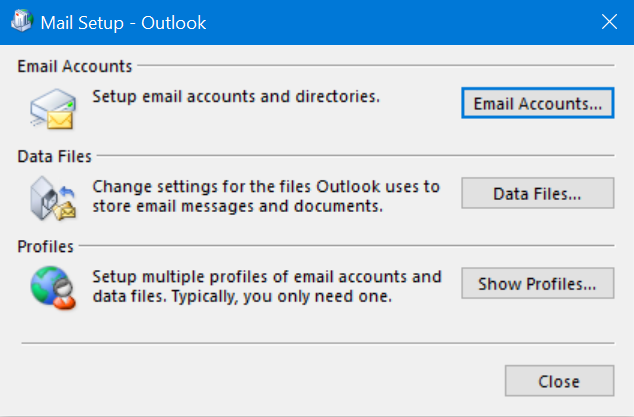The width and height of the screenshot is (634, 417).
Task: Close the dialog with the title bar X
Action: pyautogui.click(x=609, y=22)
